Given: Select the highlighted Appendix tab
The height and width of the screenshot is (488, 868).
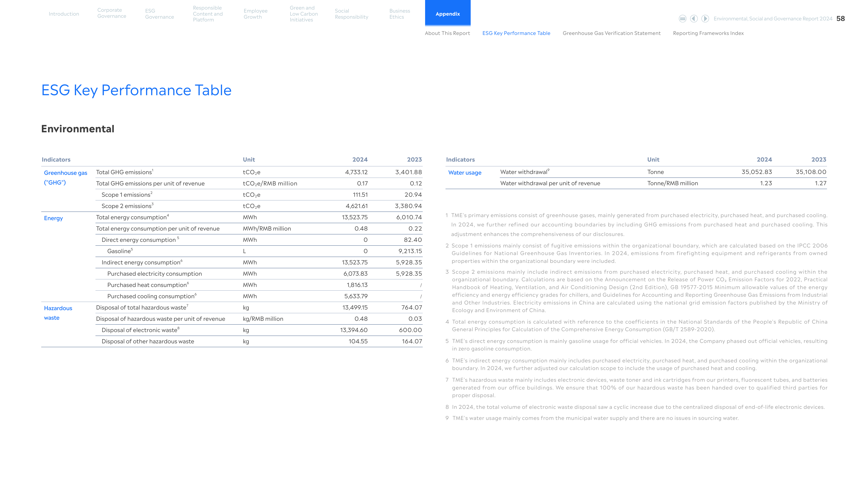Looking at the screenshot, I should 447,13.
